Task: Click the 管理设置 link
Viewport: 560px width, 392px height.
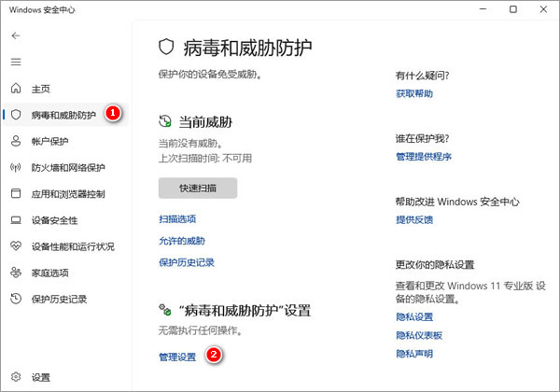Action: pyautogui.click(x=177, y=357)
